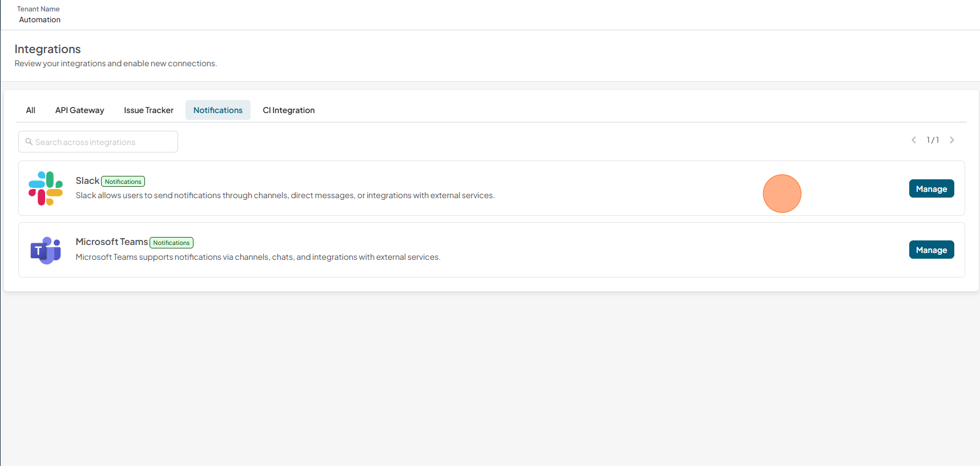Manage the Slack integration
The height and width of the screenshot is (466, 980).
pyautogui.click(x=931, y=188)
